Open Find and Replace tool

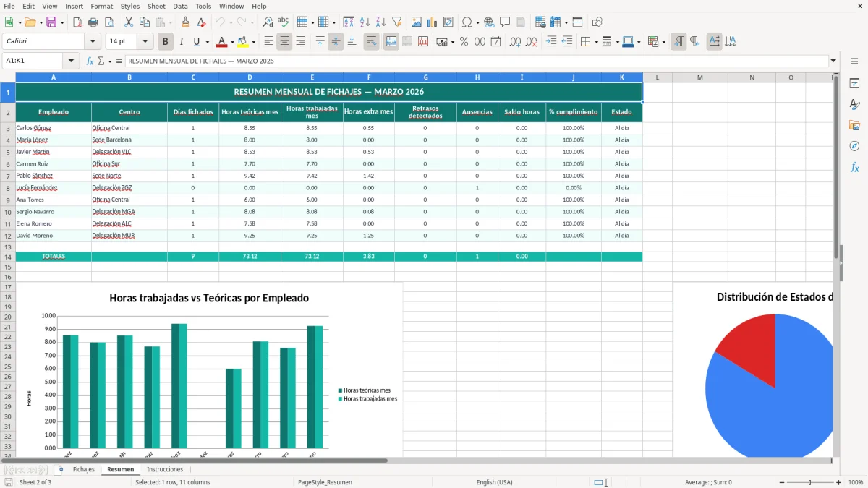[x=268, y=22]
